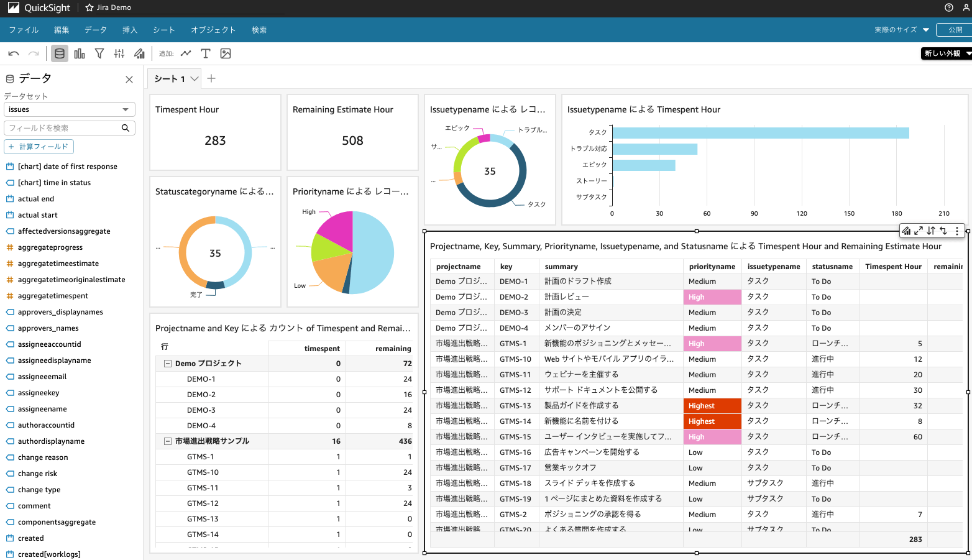Open the データ menu
Screen dimensions: 972x560
(x=96, y=30)
